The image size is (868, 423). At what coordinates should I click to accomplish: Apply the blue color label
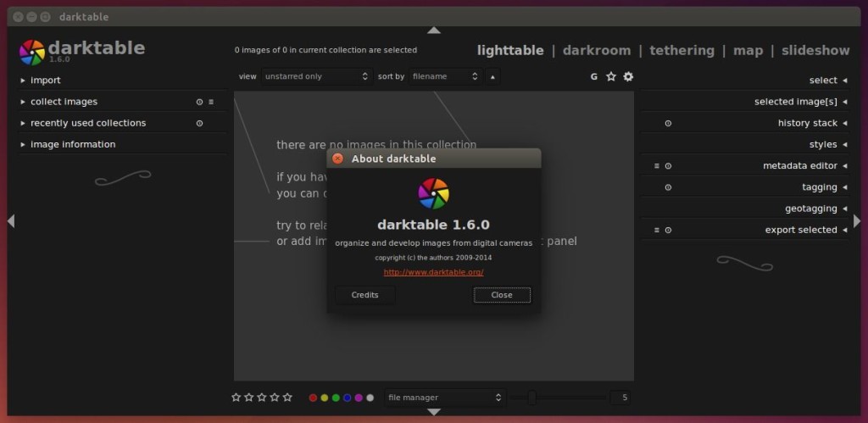click(x=347, y=398)
